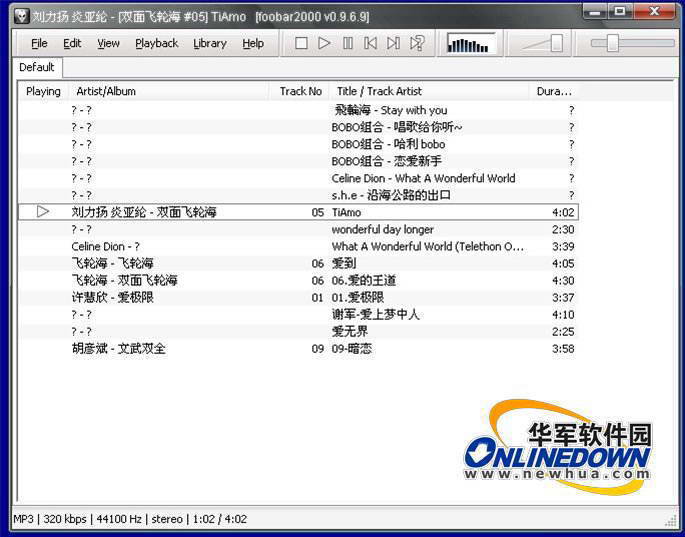Select the 'Stay with you' track row
Screen dimensions: 685x537
tap(298, 110)
